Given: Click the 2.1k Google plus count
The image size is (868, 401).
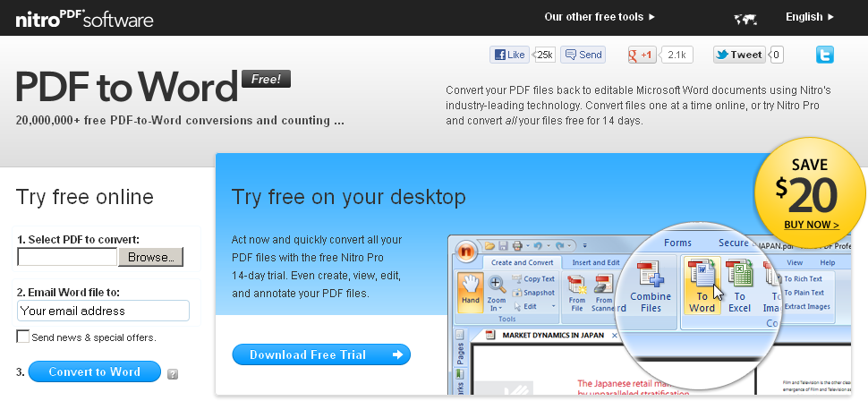Looking at the screenshot, I should coord(677,55).
